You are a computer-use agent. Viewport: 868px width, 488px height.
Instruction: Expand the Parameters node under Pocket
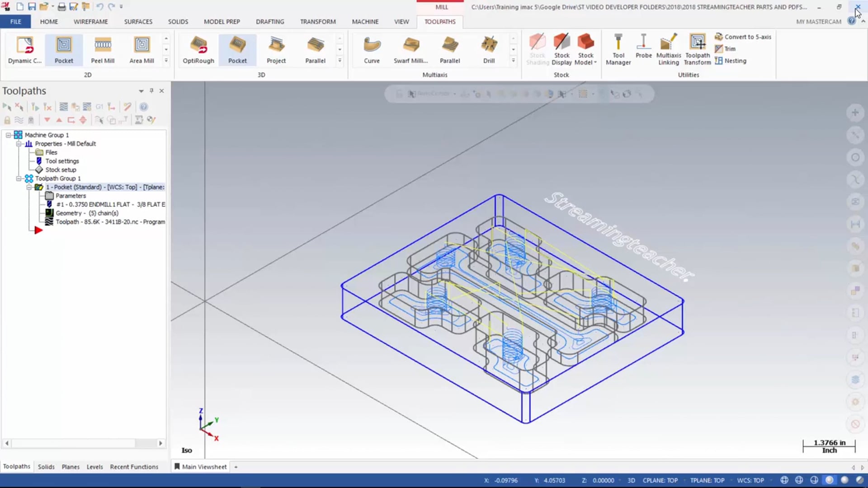[x=71, y=196]
